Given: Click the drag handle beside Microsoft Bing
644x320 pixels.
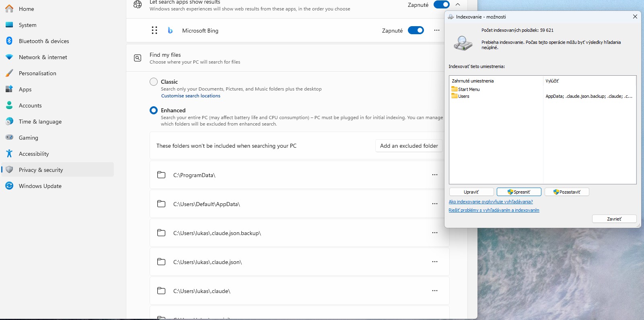Looking at the screenshot, I should (154, 31).
